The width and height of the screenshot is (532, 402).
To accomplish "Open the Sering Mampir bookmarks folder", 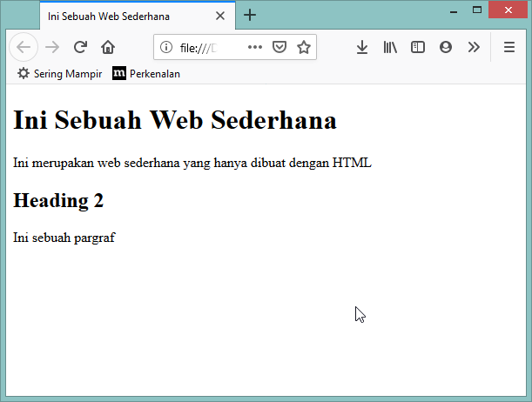I will [59, 74].
